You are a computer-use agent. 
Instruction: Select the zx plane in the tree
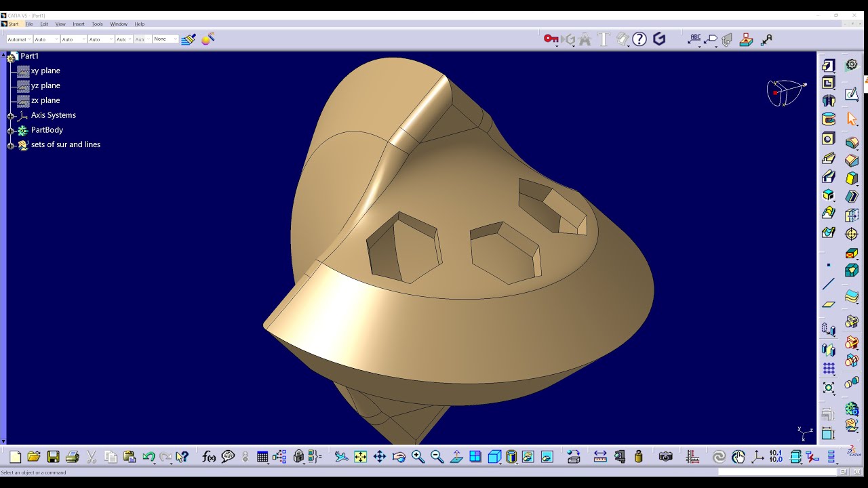pyautogui.click(x=45, y=100)
